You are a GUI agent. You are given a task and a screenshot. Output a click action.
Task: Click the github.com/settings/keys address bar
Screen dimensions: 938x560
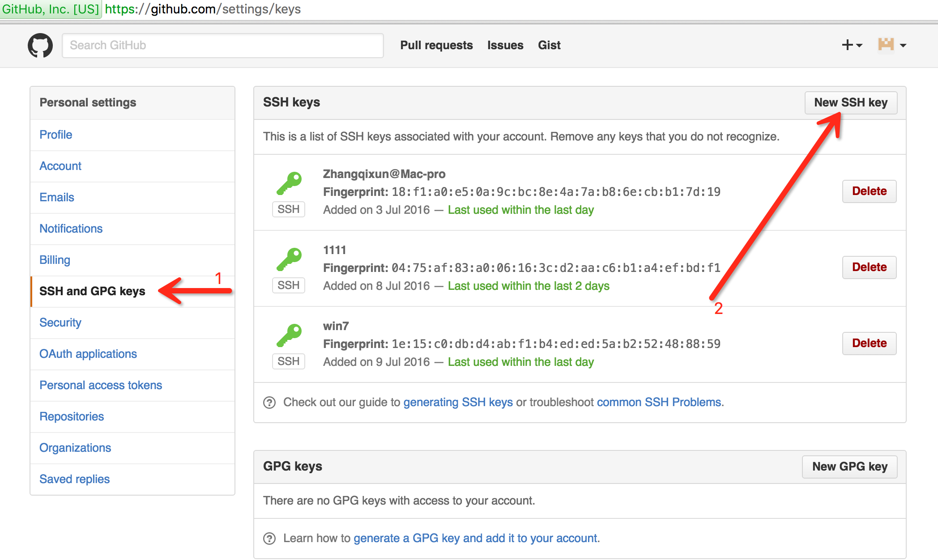203,9
